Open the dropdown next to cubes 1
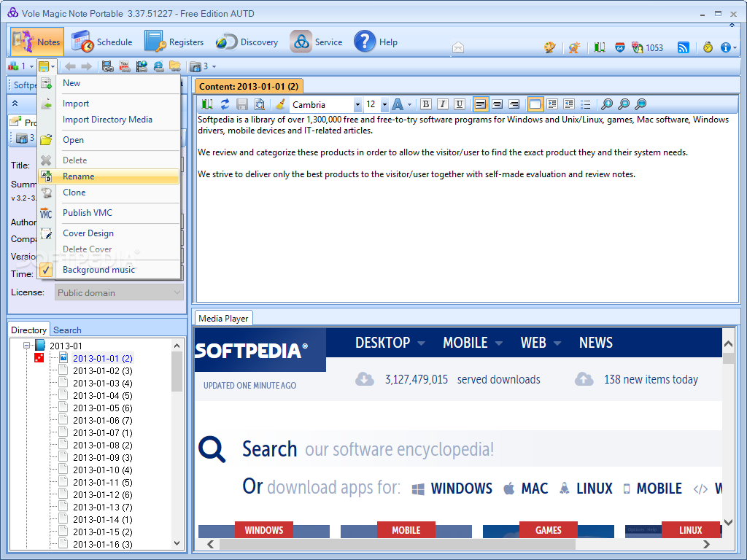 pyautogui.click(x=31, y=66)
